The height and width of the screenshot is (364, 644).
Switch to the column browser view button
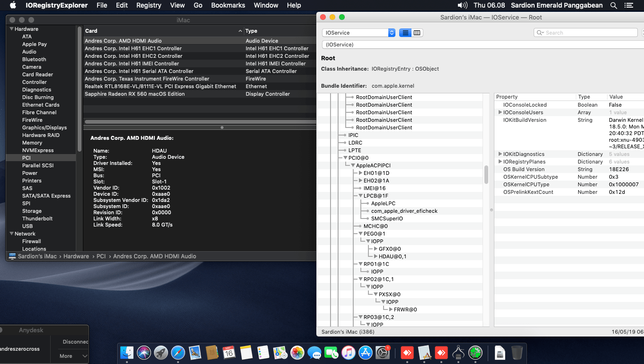(417, 33)
